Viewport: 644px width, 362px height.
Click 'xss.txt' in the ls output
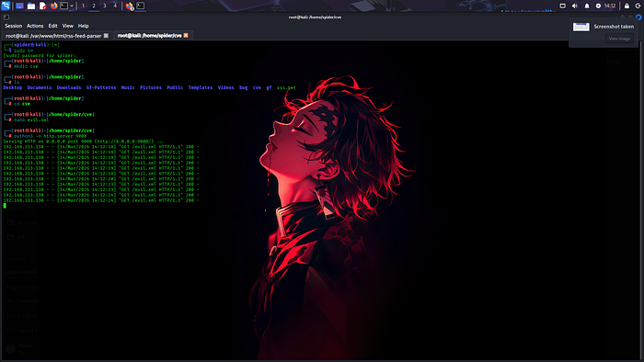tap(286, 87)
